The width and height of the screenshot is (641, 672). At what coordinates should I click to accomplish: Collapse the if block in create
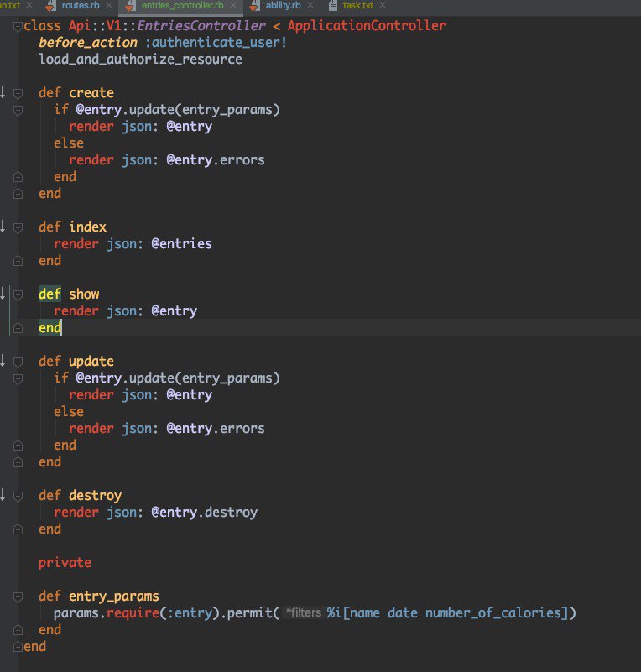[x=18, y=110]
